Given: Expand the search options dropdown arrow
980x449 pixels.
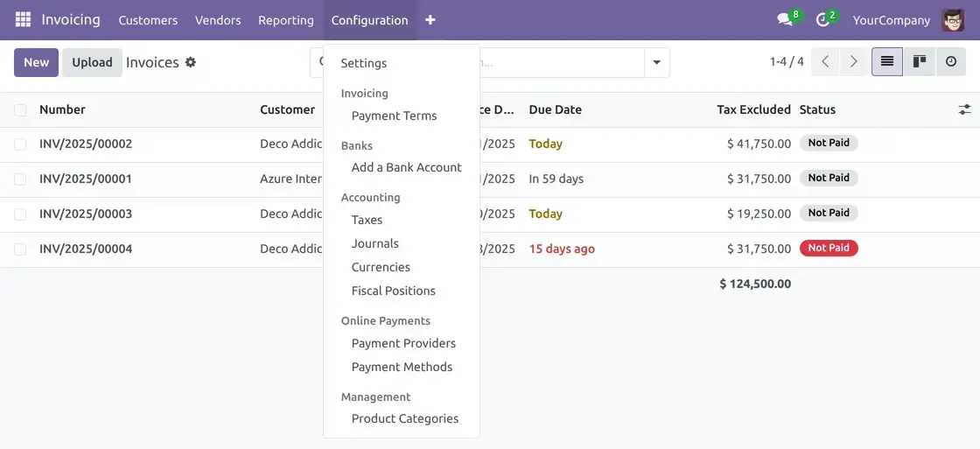Looking at the screenshot, I should pyautogui.click(x=657, y=62).
